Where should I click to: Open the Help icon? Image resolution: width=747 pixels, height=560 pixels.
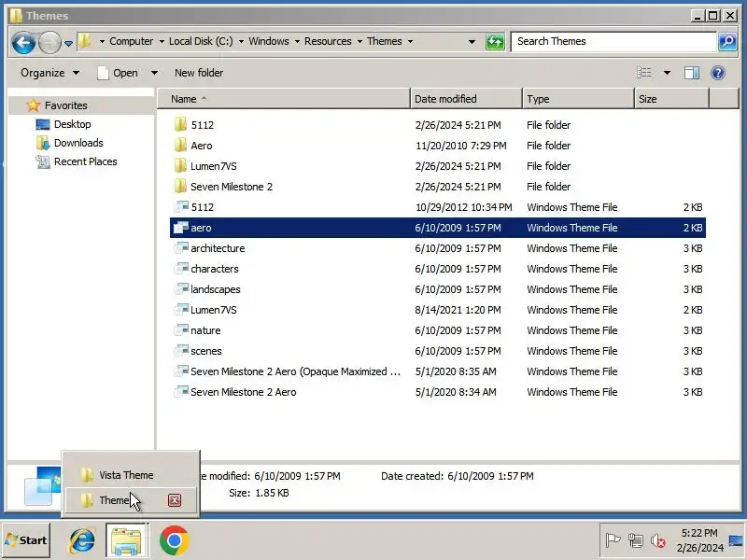point(717,73)
